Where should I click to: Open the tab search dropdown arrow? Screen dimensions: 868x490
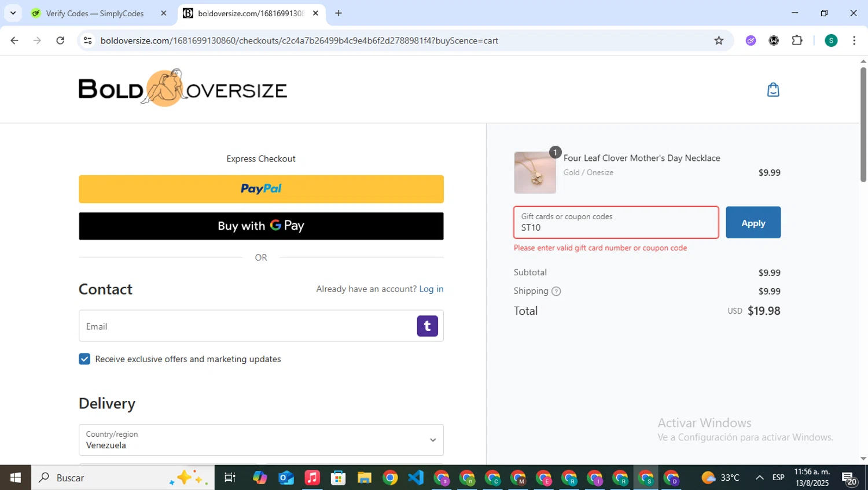(x=13, y=13)
